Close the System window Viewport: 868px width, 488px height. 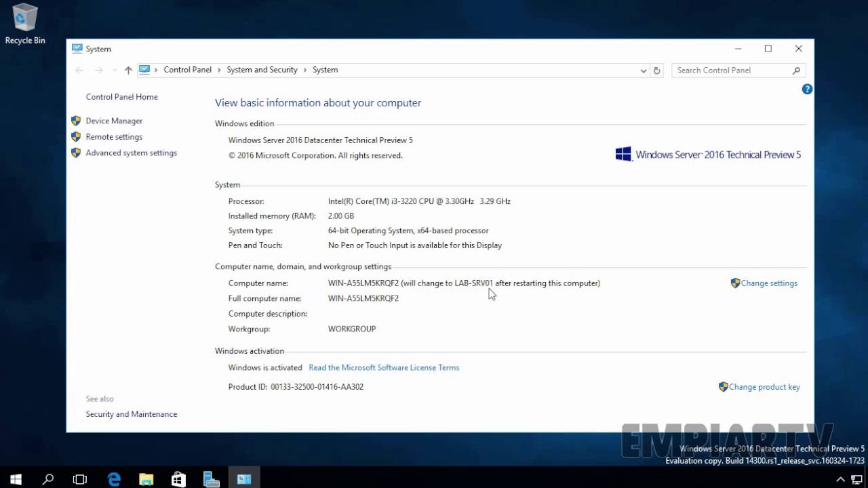[x=799, y=49]
